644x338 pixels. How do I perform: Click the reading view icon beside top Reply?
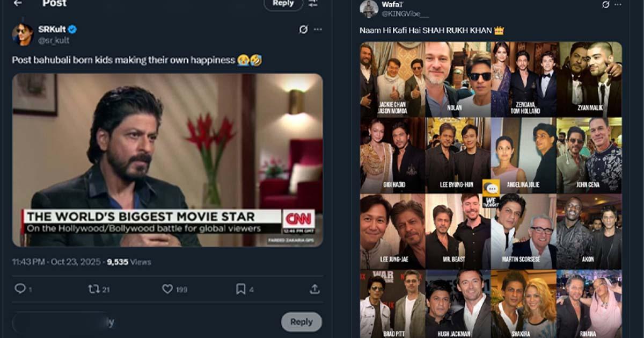313,3
